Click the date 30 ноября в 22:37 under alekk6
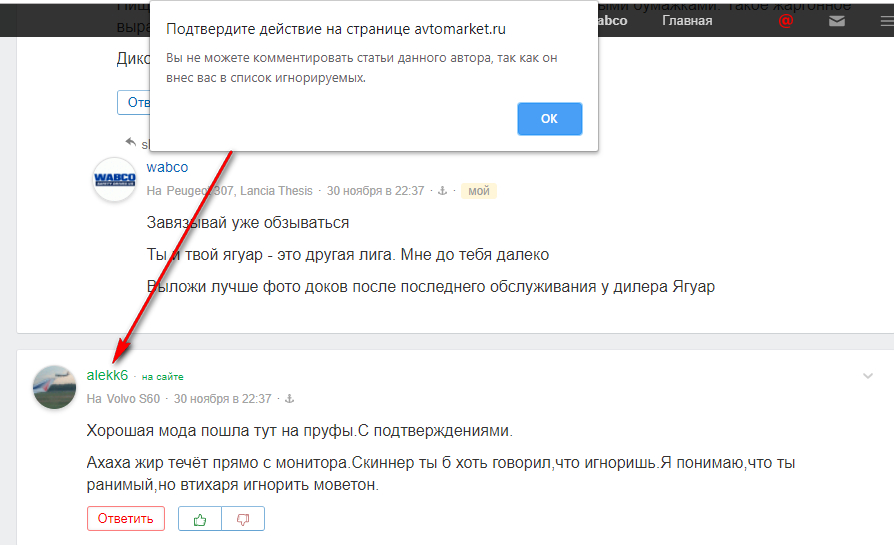The width and height of the screenshot is (894, 545). [x=222, y=399]
